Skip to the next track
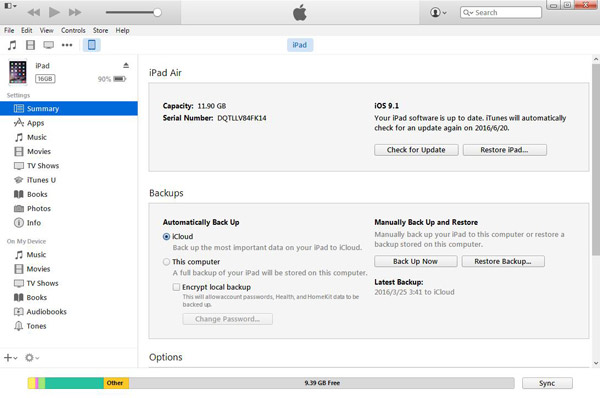 click(x=75, y=12)
